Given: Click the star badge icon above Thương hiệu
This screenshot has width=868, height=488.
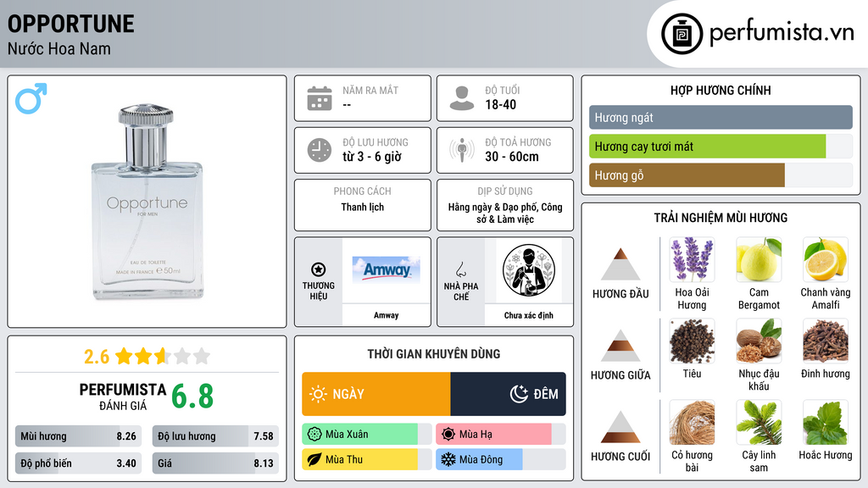Looking at the screenshot, I should pyautogui.click(x=319, y=269).
